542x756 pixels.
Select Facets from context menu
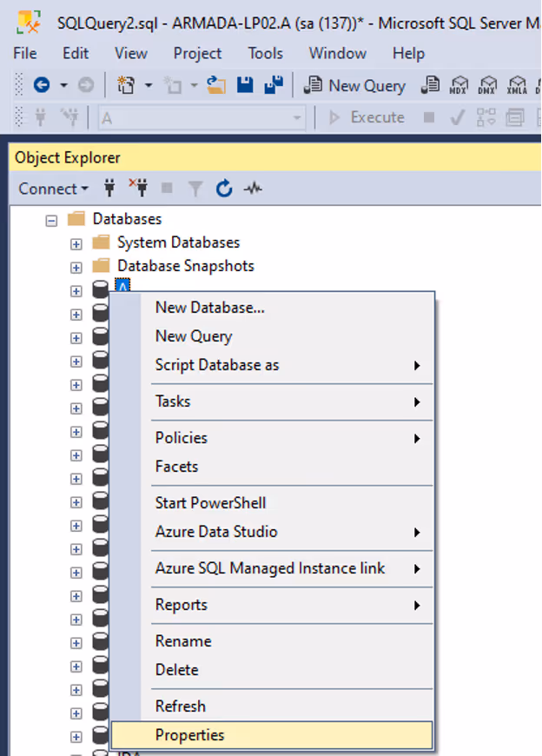pyautogui.click(x=272, y=467)
